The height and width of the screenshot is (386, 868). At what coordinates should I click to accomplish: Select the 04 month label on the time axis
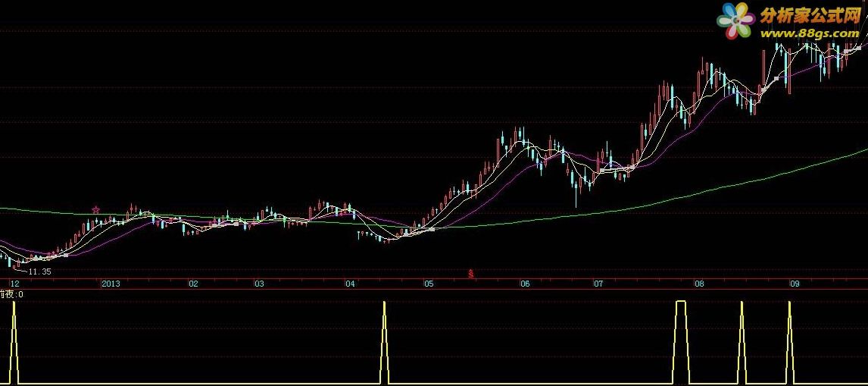pyautogui.click(x=350, y=284)
